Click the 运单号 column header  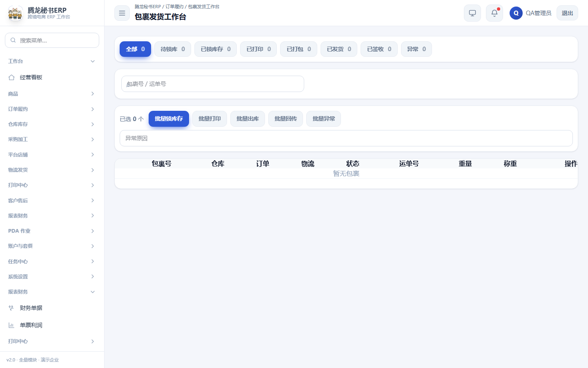click(x=409, y=164)
